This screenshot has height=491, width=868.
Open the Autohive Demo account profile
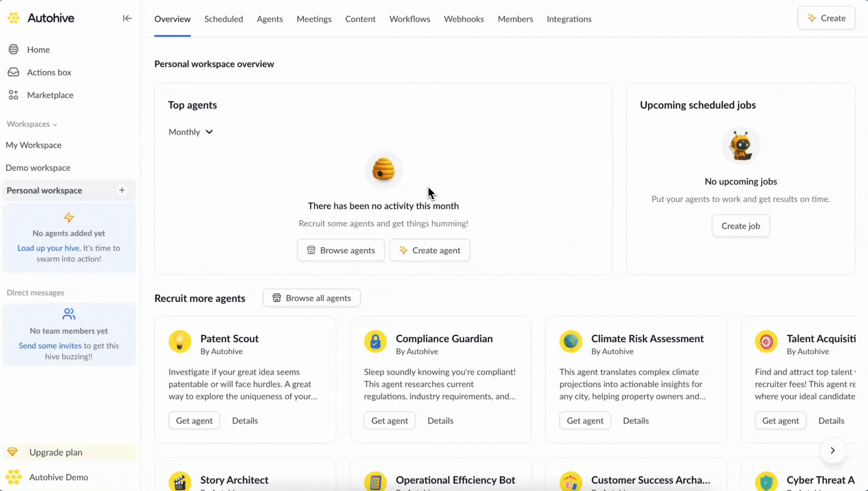pyautogui.click(x=58, y=477)
